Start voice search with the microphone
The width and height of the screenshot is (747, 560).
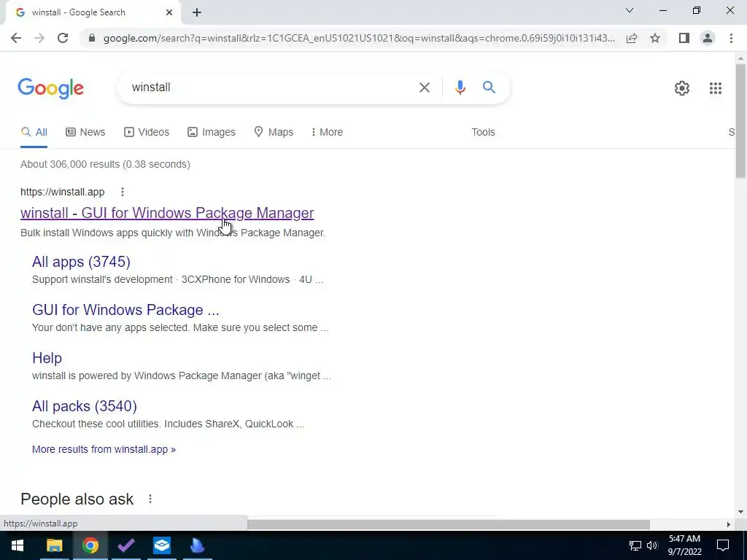pyautogui.click(x=460, y=87)
